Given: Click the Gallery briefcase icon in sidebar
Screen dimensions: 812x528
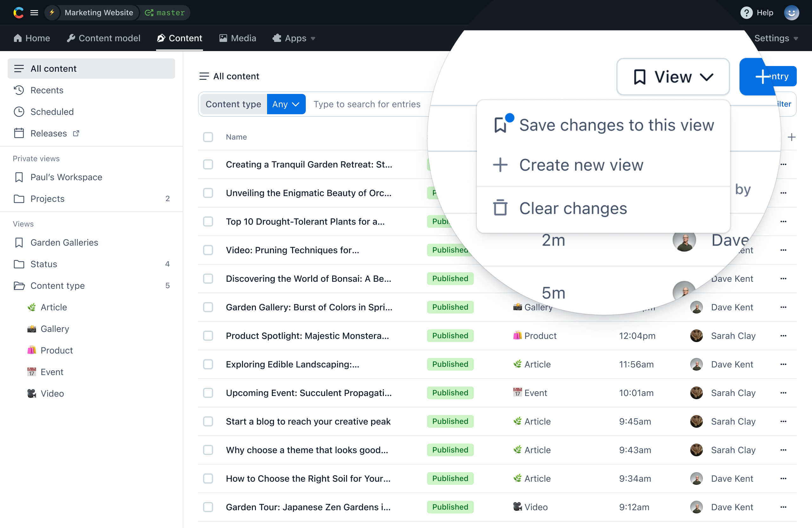Looking at the screenshot, I should point(31,328).
